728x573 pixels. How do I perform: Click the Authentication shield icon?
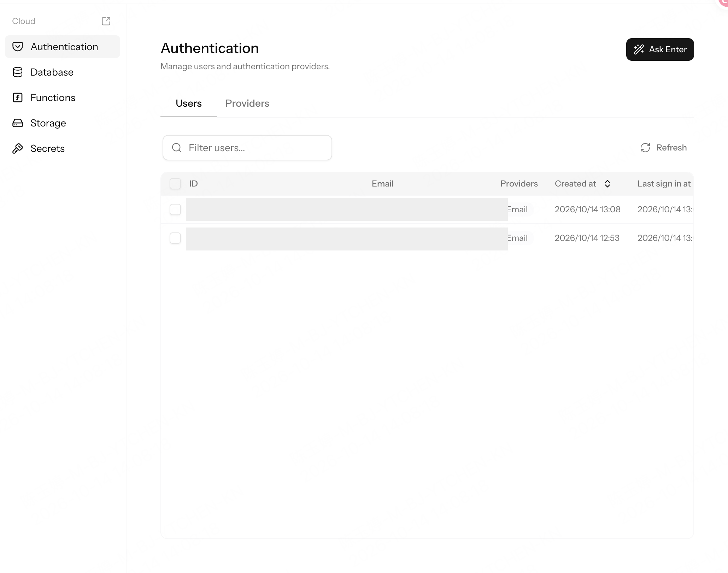[x=18, y=47]
